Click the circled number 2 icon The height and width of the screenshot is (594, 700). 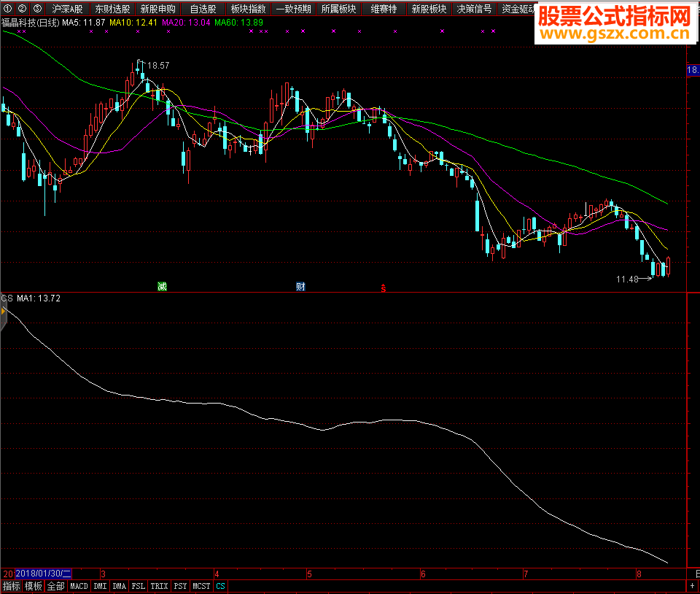(22, 9)
